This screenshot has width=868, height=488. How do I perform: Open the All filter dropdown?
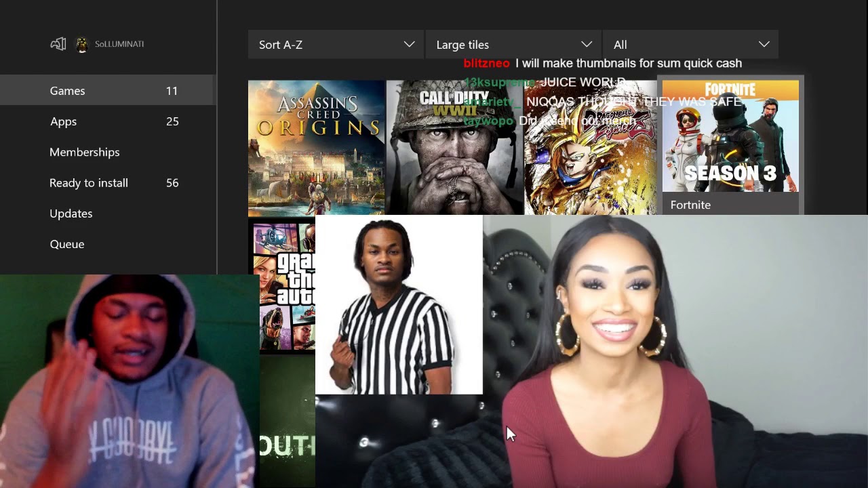[690, 44]
